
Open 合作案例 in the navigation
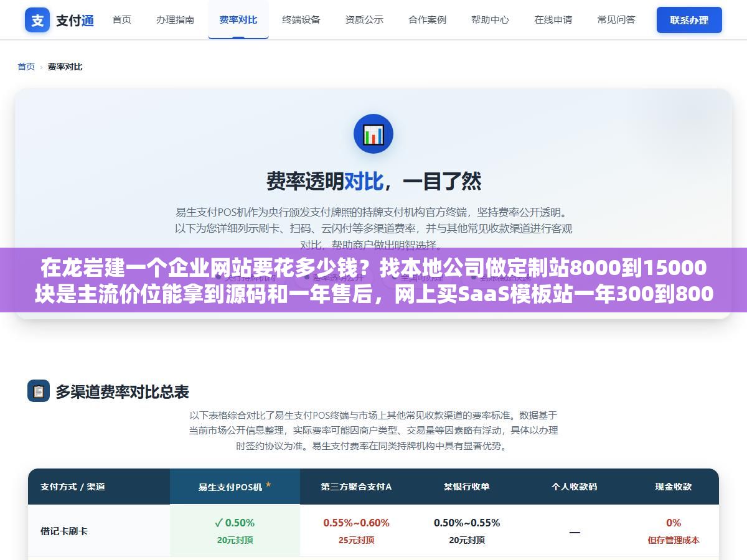point(427,20)
